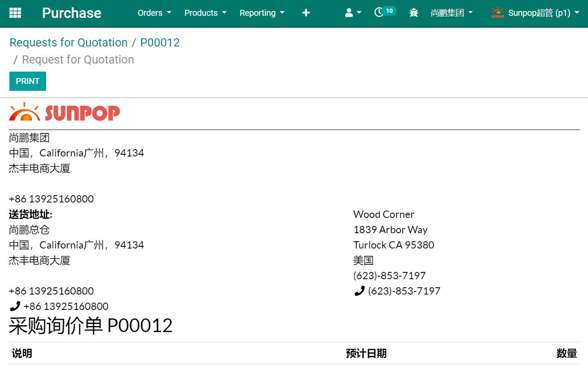Screen dimensions: 588x367
Task: Open the Products menu
Action: click(x=206, y=13)
